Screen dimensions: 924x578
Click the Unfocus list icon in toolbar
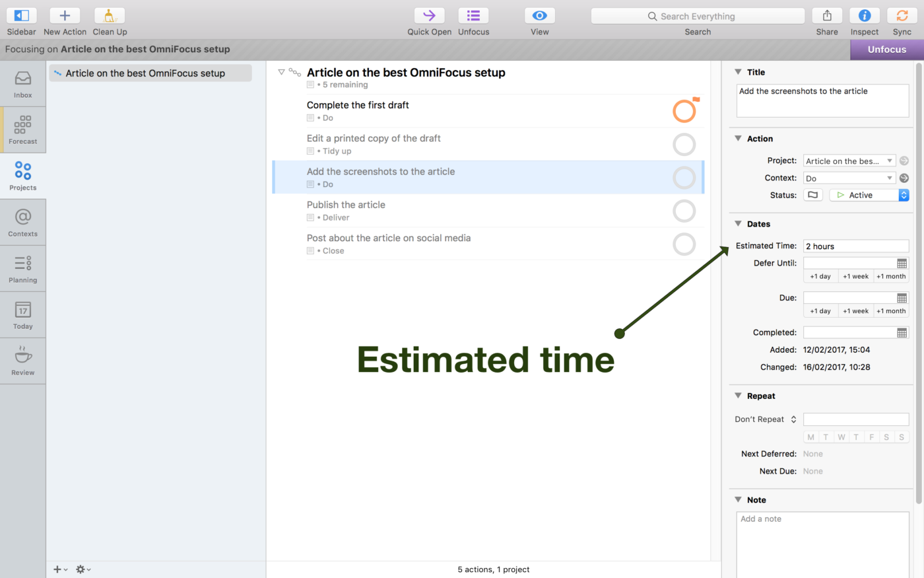(x=473, y=16)
